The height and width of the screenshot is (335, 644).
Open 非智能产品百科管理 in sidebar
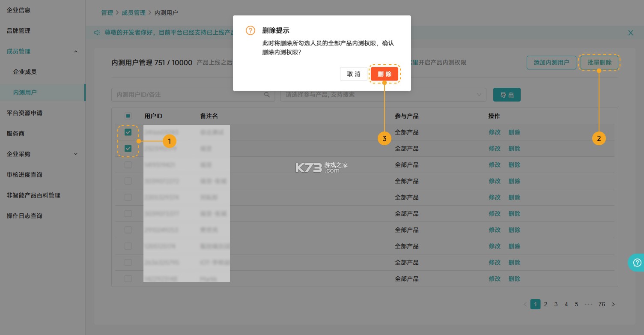(x=33, y=195)
